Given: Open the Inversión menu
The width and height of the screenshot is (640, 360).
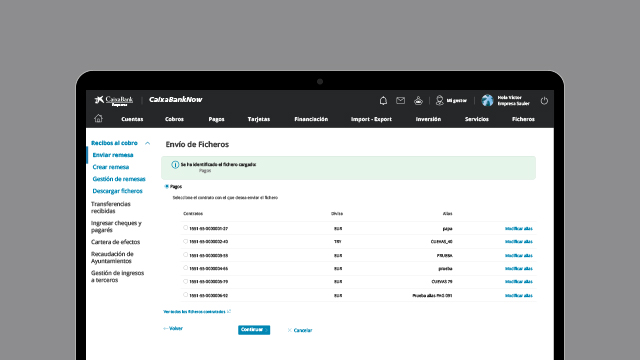Looking at the screenshot, I should pyautogui.click(x=428, y=119).
